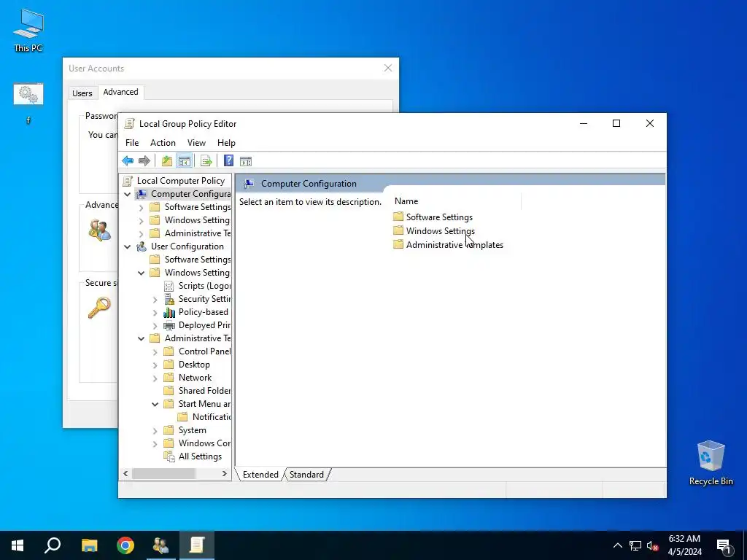Switch to User Accounts taskbar button
This screenshot has height=560, width=747.
click(161, 545)
